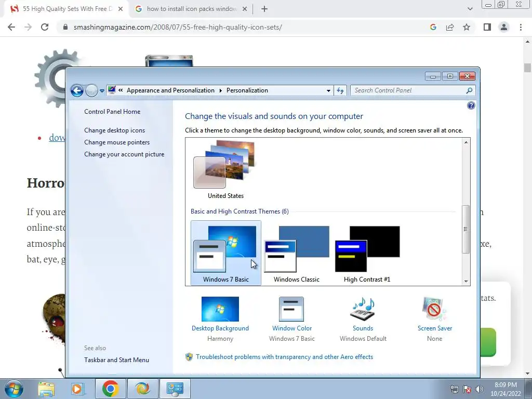Select the United States theme
Viewport: 532px width, 399px height.
225,170
